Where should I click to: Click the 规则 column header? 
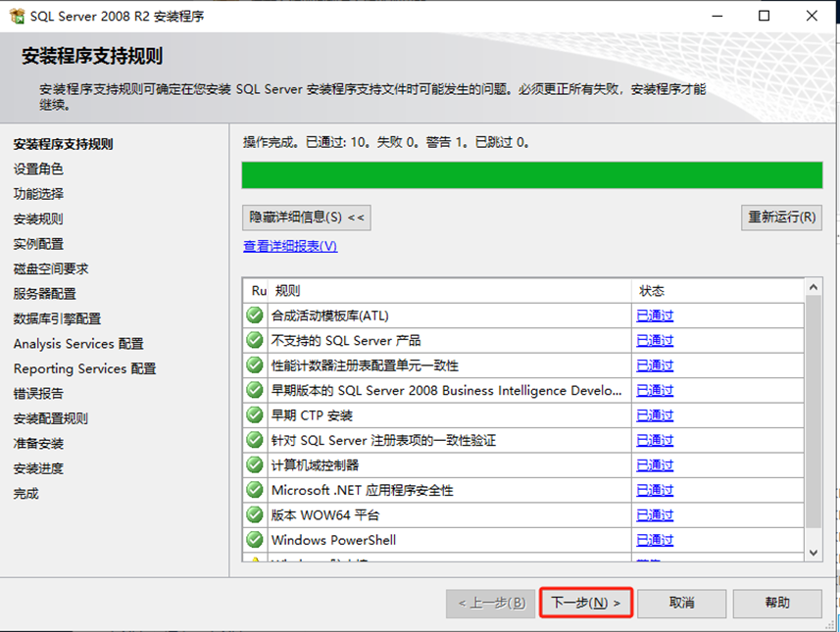[x=450, y=291]
